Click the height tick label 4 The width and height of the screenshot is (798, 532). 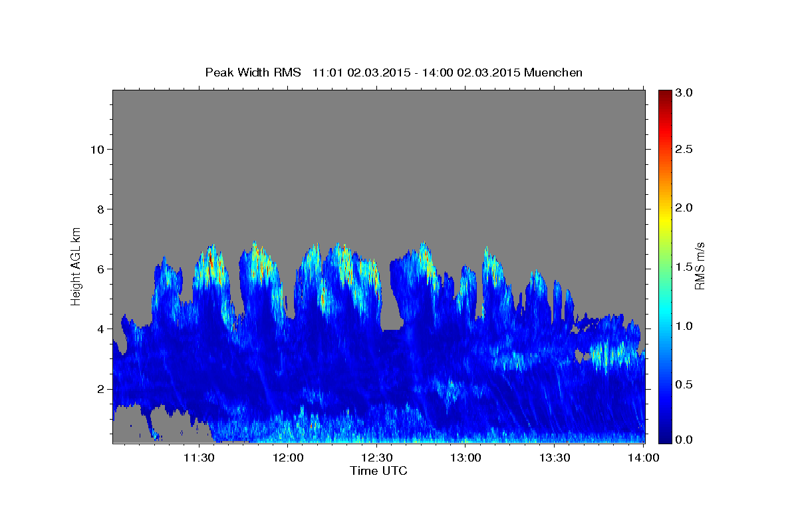point(99,329)
